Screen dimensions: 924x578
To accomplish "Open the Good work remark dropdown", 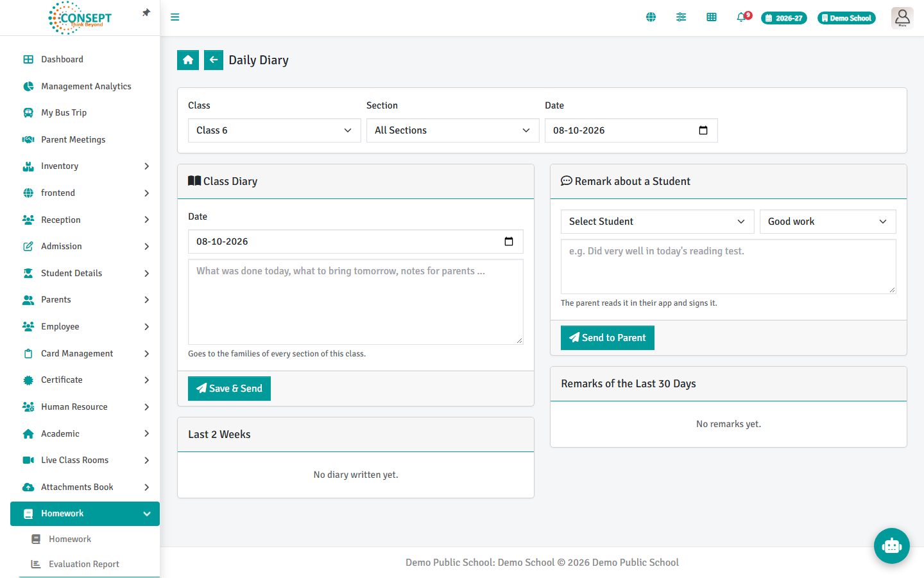I will (828, 222).
